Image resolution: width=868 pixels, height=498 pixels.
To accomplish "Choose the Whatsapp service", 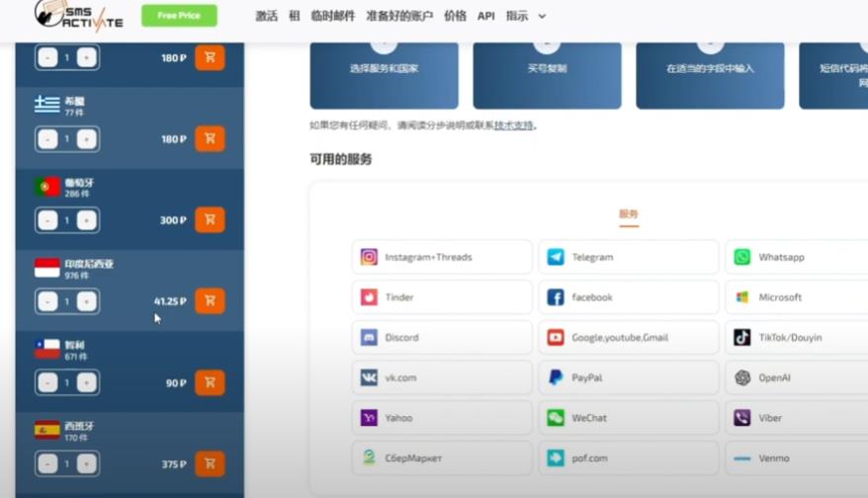I will coord(797,257).
